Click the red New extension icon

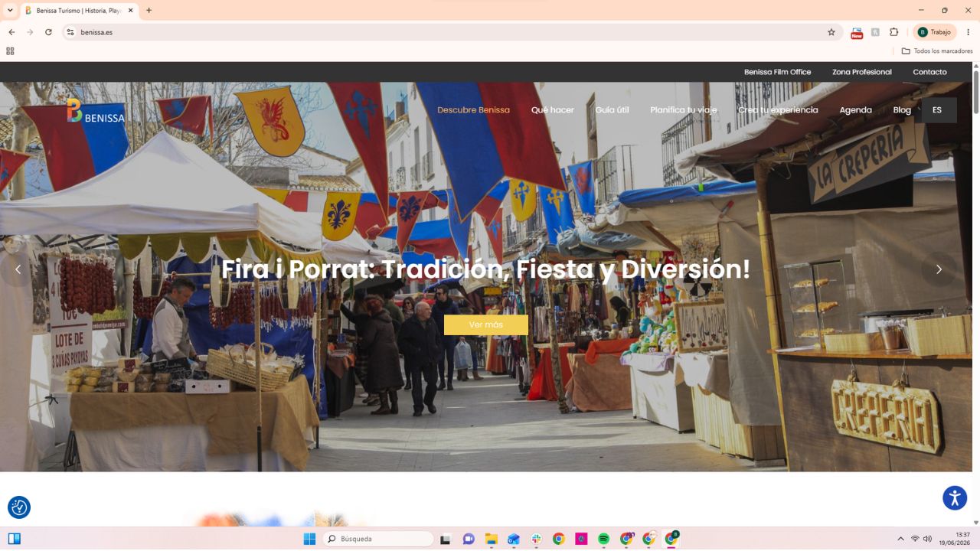pos(857,33)
